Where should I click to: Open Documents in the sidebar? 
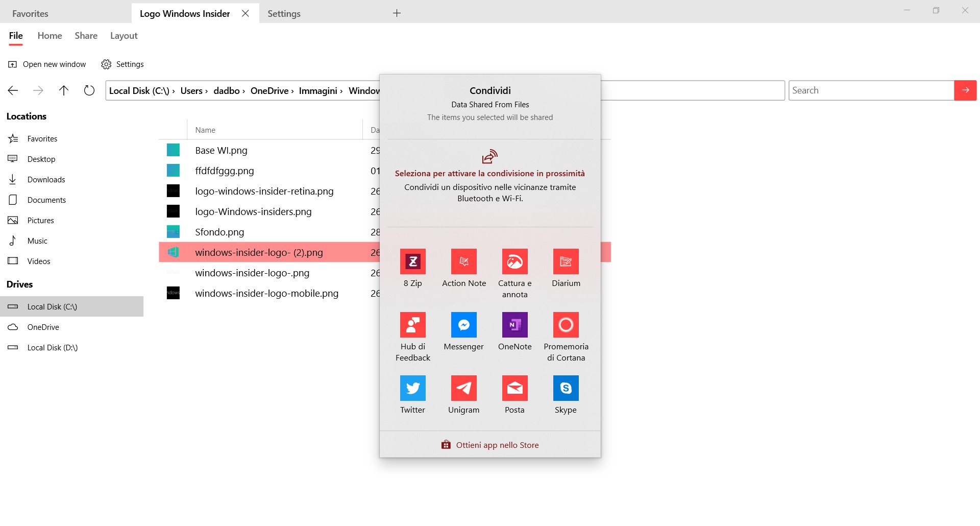tap(71, 200)
